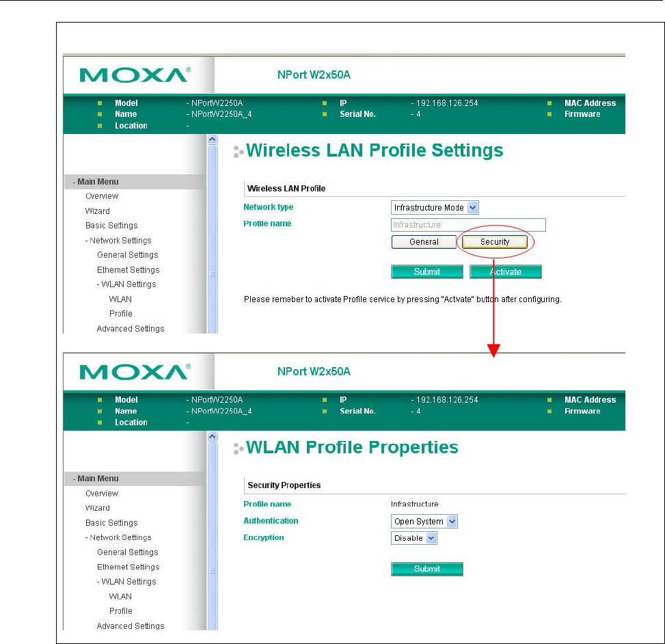
Task: Collapse WLAN Settings in bottom menu
Action: (x=126, y=582)
